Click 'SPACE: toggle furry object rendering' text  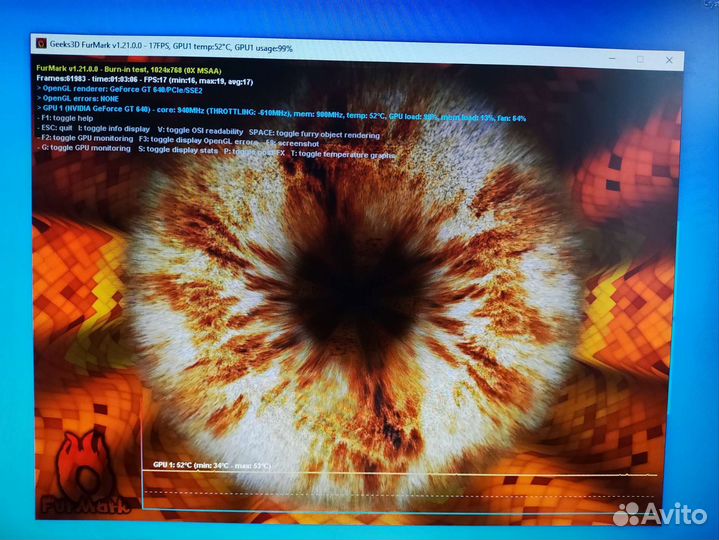315,135
